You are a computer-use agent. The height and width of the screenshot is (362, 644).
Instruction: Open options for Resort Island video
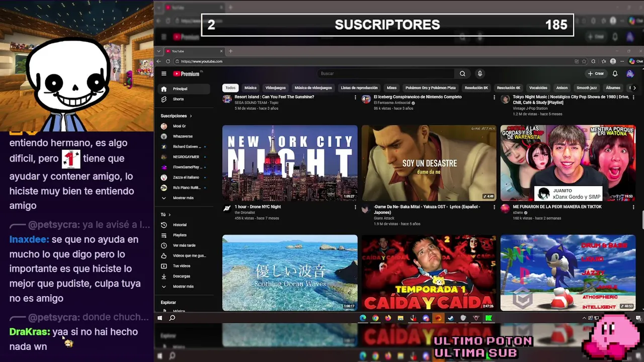tap(355, 97)
